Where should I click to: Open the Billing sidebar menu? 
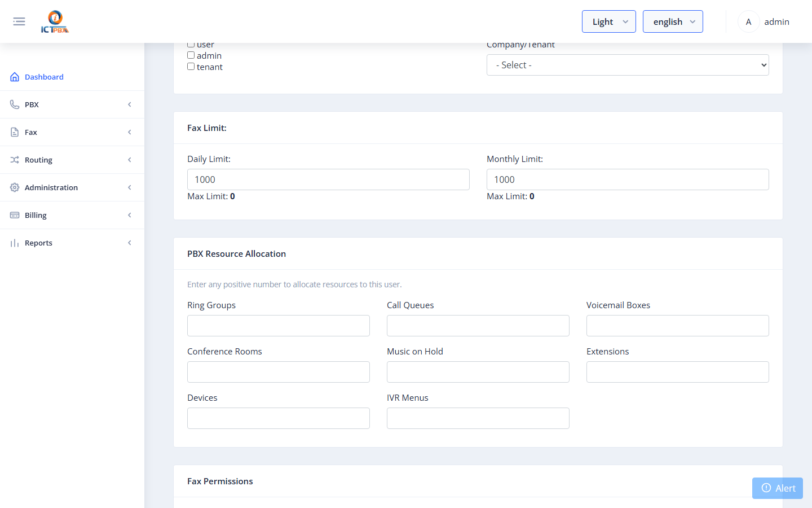coord(72,215)
